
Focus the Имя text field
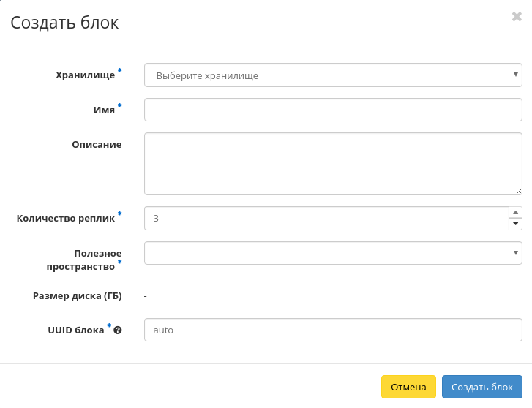point(333,110)
